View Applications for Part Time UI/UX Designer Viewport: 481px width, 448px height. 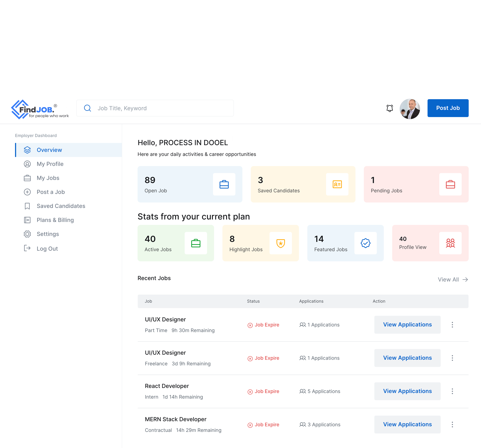click(x=407, y=325)
